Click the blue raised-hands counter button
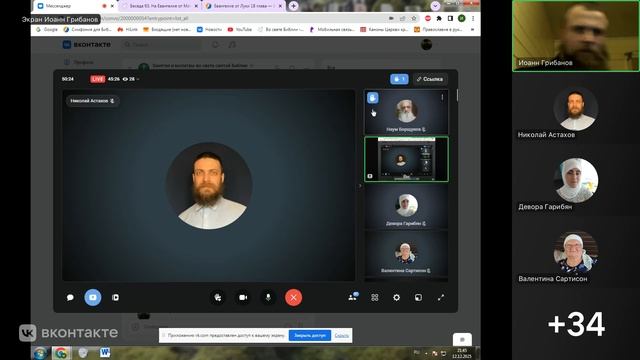Image resolution: width=640 pixels, height=360 pixels. click(x=399, y=79)
